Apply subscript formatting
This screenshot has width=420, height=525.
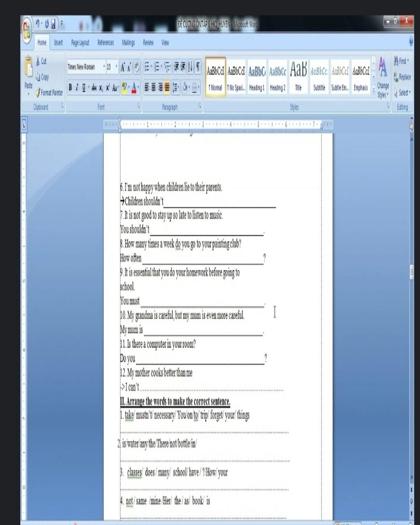(x=101, y=87)
